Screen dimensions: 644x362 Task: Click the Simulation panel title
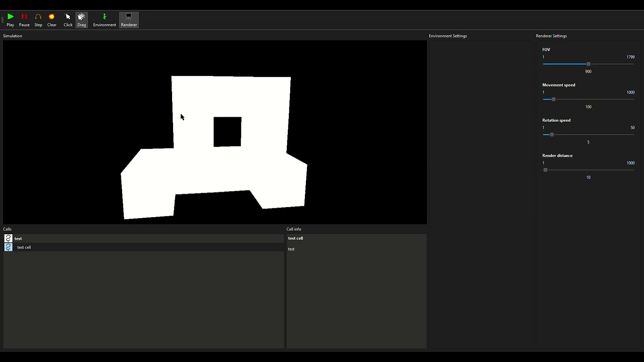[13, 36]
